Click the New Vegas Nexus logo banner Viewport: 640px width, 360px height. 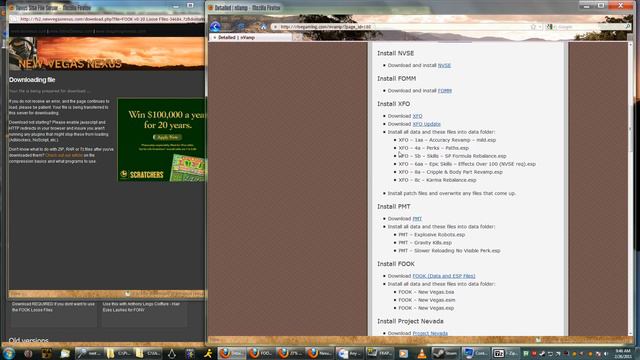107,53
